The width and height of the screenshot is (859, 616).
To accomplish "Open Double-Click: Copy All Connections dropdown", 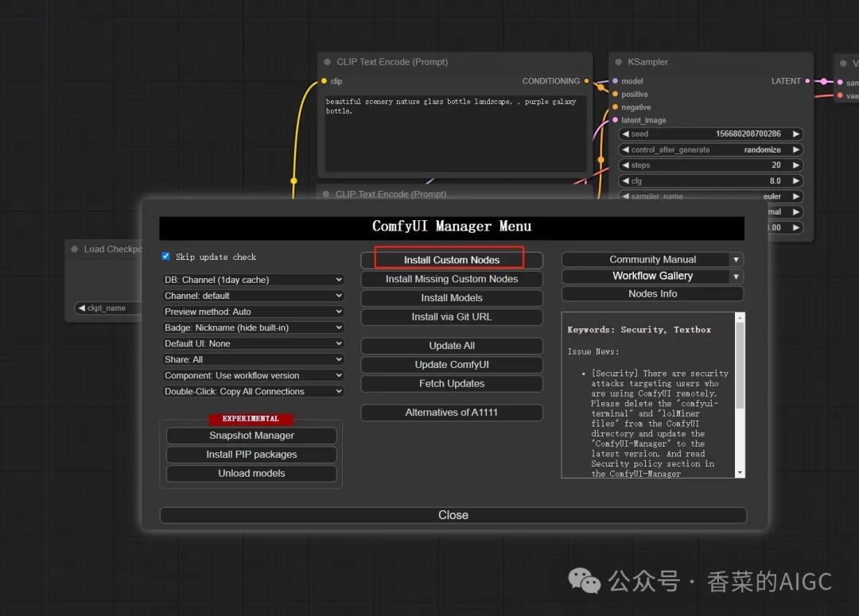I will (x=253, y=392).
